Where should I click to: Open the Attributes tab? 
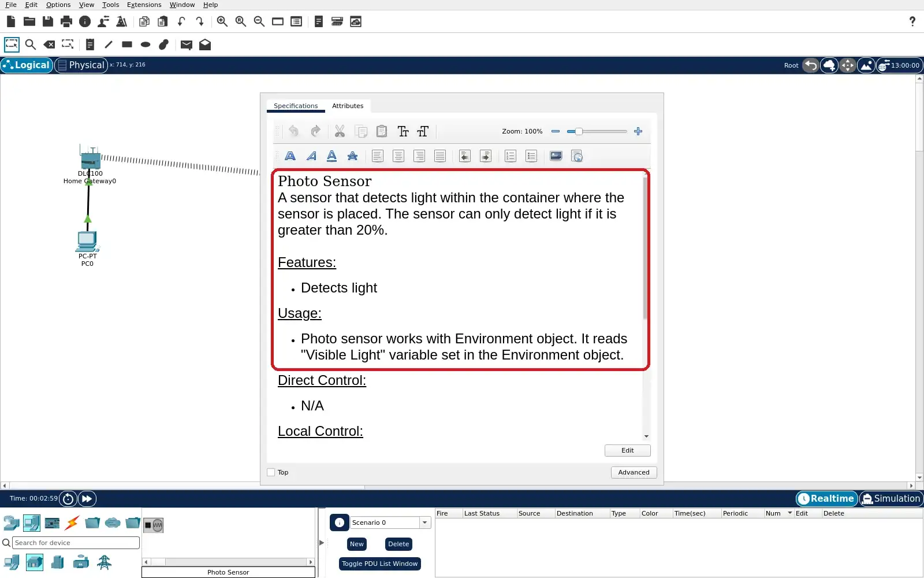348,106
